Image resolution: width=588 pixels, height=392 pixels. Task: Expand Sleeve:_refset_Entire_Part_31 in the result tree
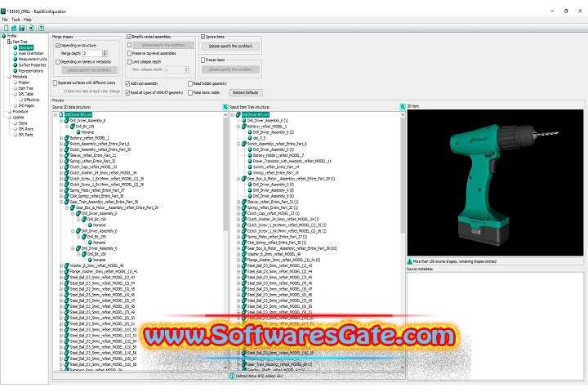tap(238, 202)
